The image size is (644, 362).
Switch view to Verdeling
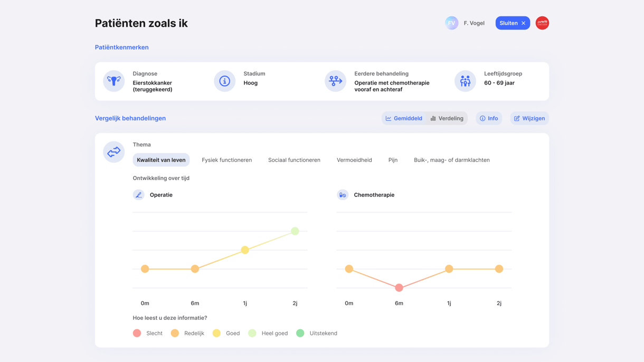[447, 118]
